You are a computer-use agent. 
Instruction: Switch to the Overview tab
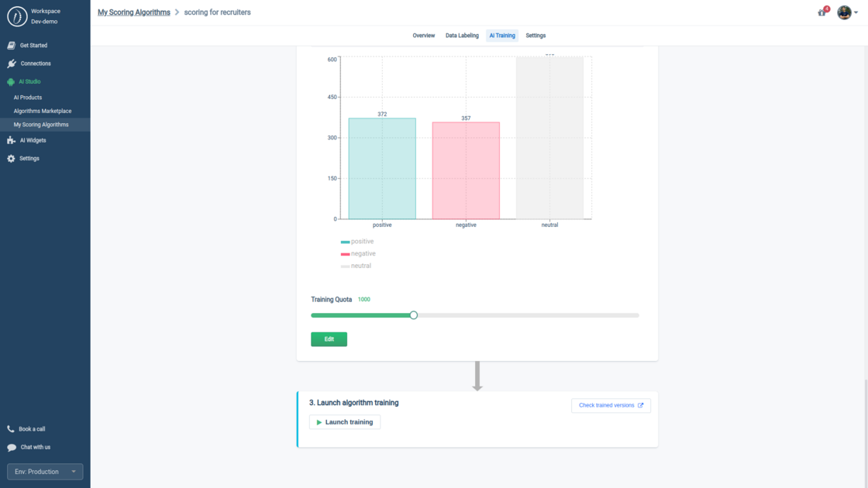point(423,36)
